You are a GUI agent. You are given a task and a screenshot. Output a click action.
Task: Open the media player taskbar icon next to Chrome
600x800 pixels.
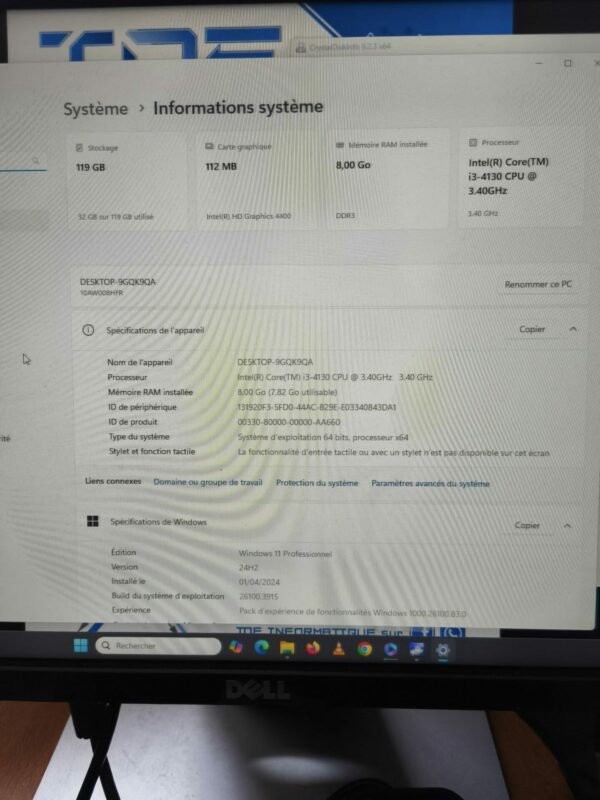(x=390, y=649)
